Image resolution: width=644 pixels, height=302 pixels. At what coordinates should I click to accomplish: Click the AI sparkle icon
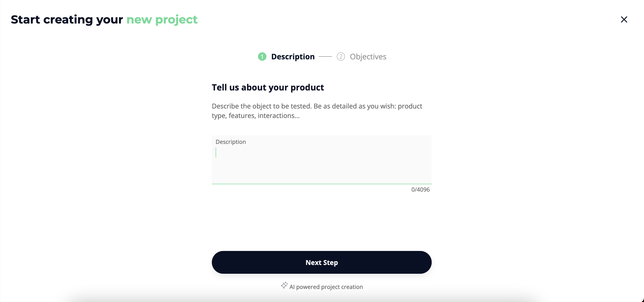tap(284, 285)
